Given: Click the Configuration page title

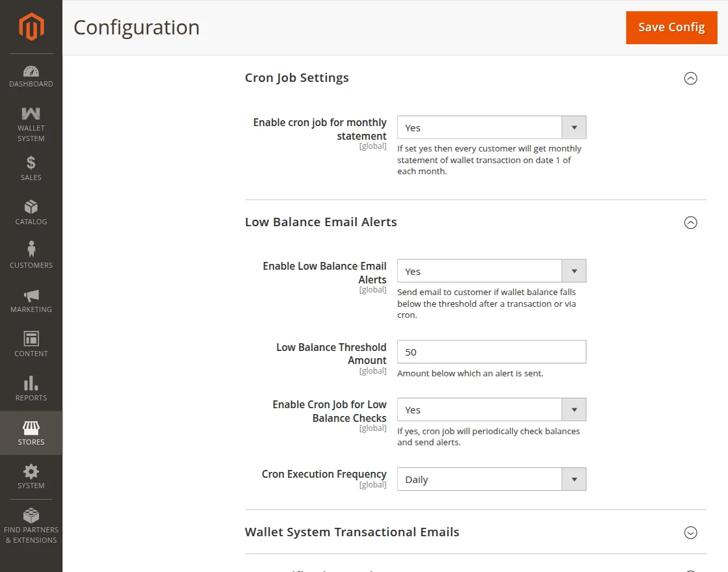Looking at the screenshot, I should pos(136,27).
